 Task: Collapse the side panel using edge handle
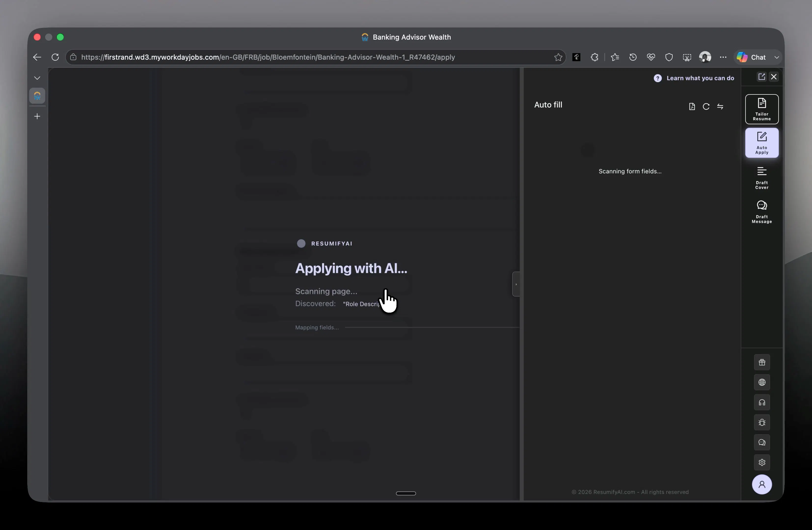click(516, 284)
